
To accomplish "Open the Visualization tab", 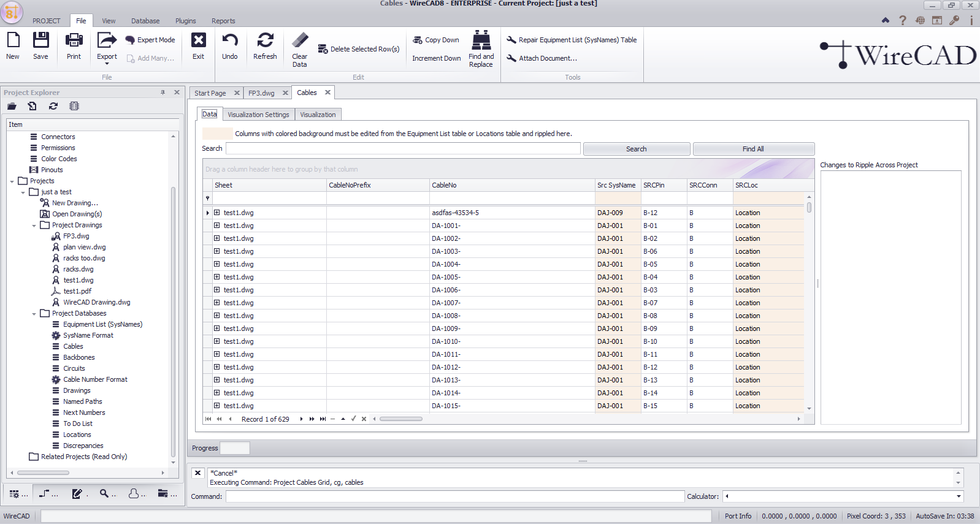I will pyautogui.click(x=318, y=115).
